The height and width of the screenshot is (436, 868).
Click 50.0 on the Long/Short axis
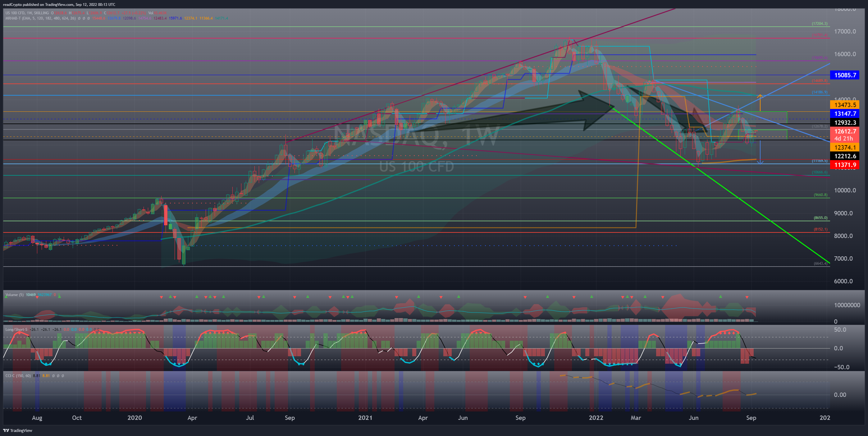point(840,330)
